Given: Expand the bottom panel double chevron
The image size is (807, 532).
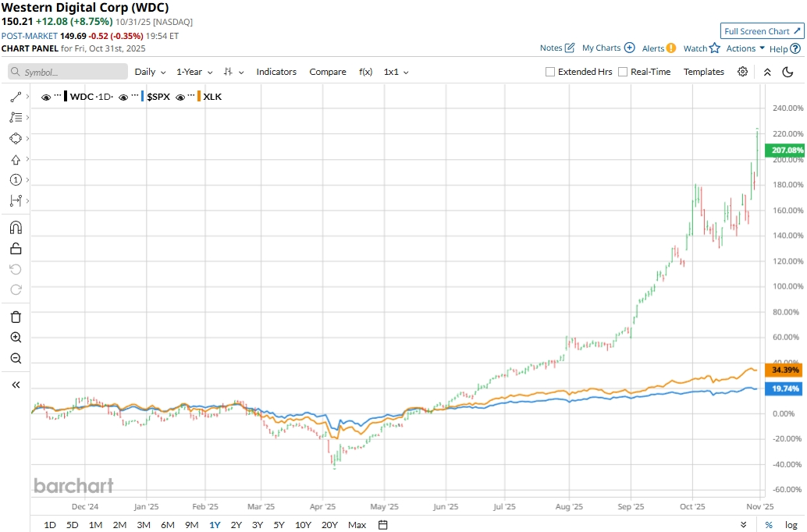Looking at the screenshot, I should (744, 525).
